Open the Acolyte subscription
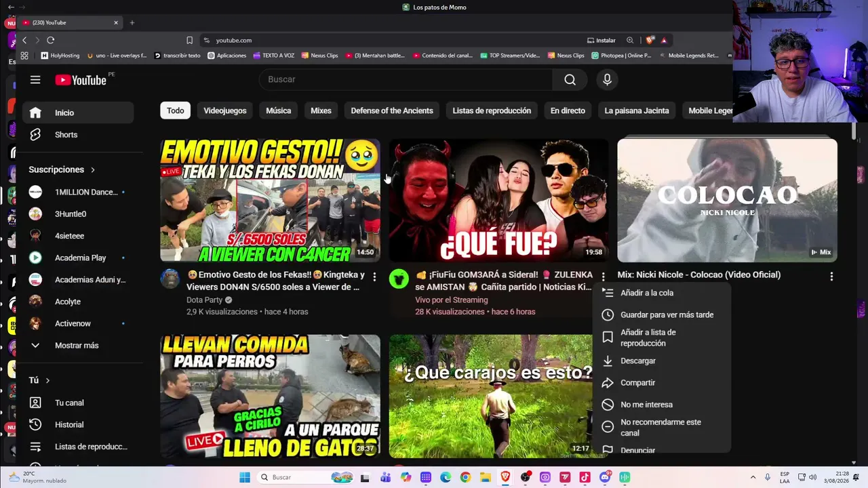This screenshot has height=488, width=868. coord(78,302)
